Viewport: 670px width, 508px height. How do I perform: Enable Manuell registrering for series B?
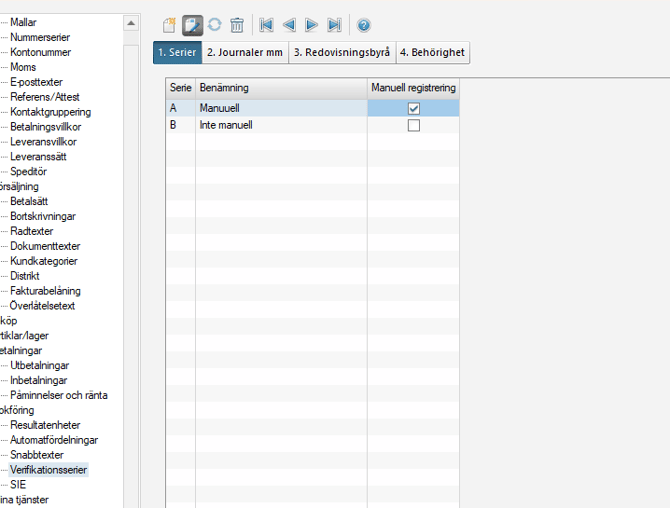pyautogui.click(x=413, y=125)
